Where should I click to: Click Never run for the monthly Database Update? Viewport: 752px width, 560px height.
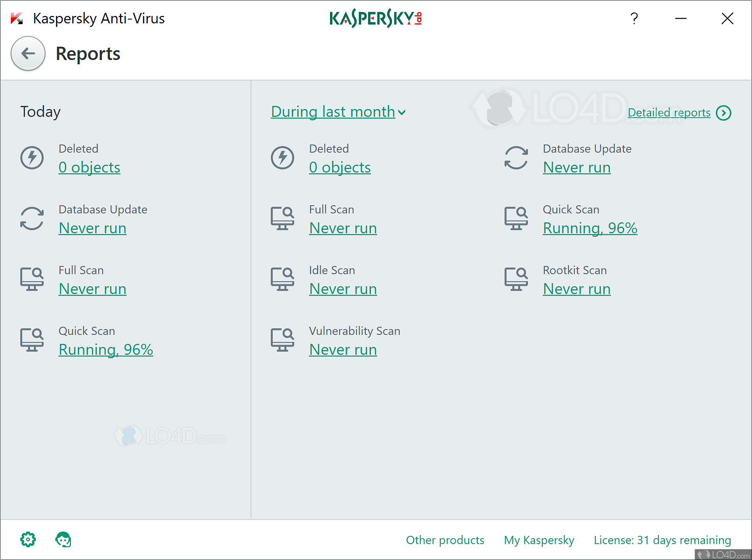point(577,167)
